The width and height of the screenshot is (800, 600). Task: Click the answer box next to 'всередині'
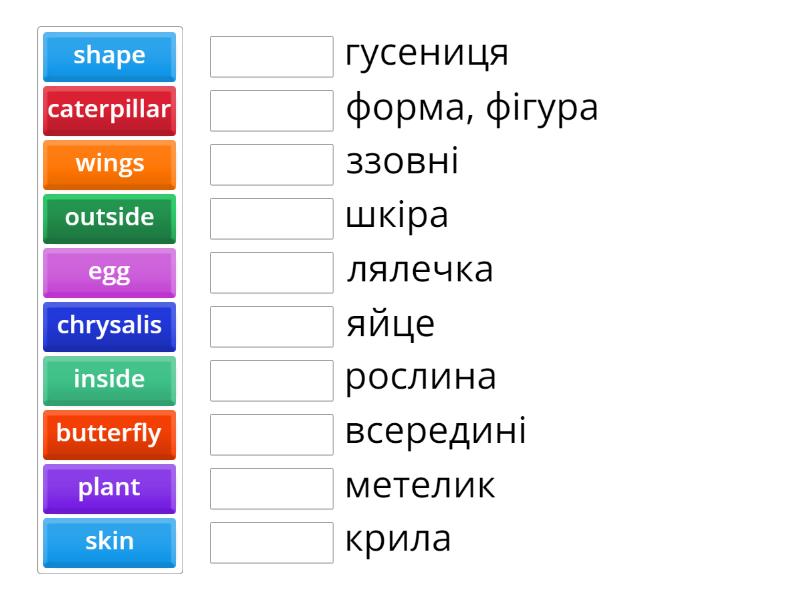click(272, 435)
